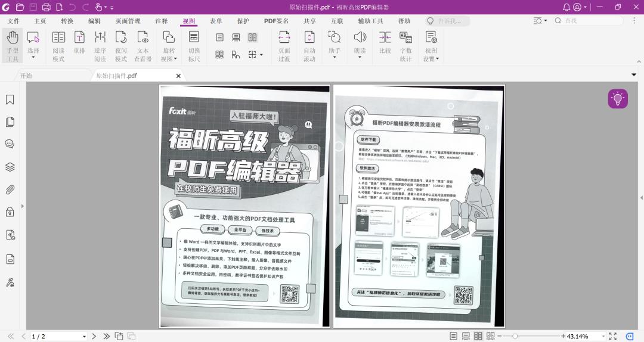The width and height of the screenshot is (644, 342).
Task: Click the Find (查找) search field
Action: [588, 20]
